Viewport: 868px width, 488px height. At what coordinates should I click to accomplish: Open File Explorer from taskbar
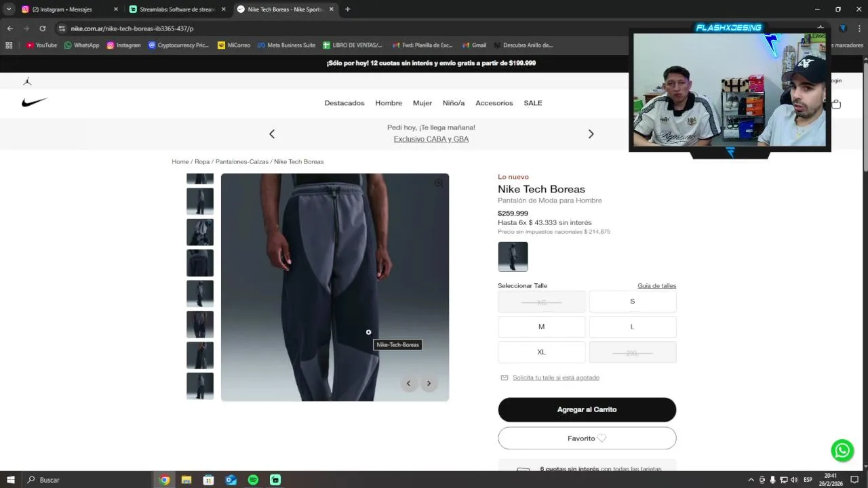tap(186, 480)
